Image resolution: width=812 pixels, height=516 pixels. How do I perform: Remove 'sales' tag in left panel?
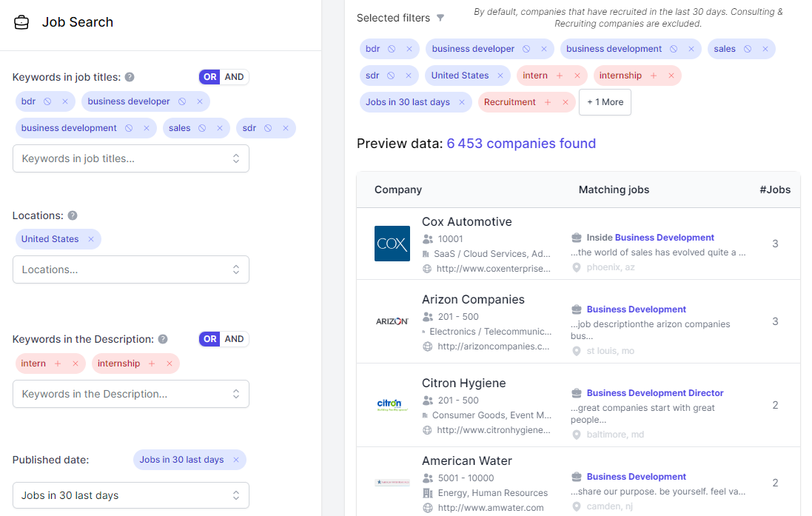click(220, 128)
